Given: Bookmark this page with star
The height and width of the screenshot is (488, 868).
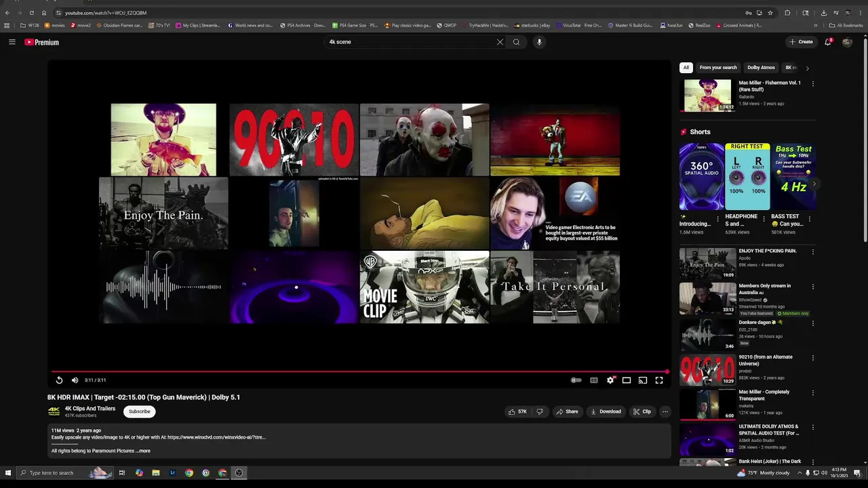Looking at the screenshot, I should click(770, 13).
